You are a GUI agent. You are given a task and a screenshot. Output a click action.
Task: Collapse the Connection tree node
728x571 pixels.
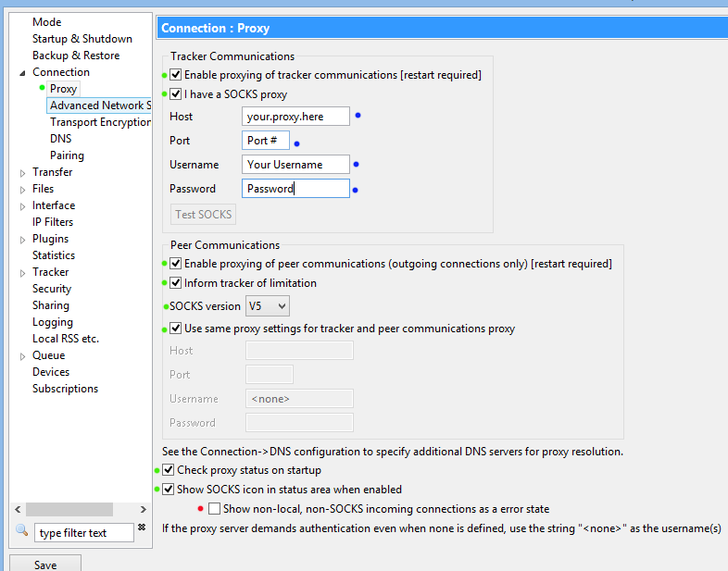[23, 72]
